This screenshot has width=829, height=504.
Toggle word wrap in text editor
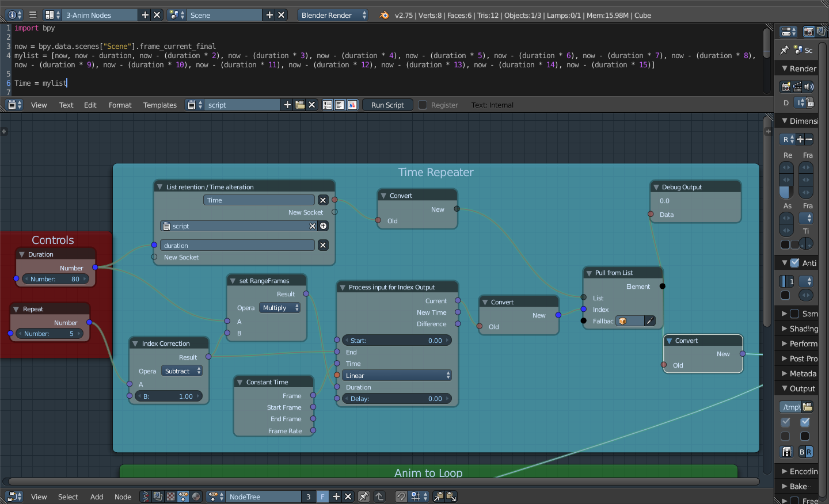(340, 105)
